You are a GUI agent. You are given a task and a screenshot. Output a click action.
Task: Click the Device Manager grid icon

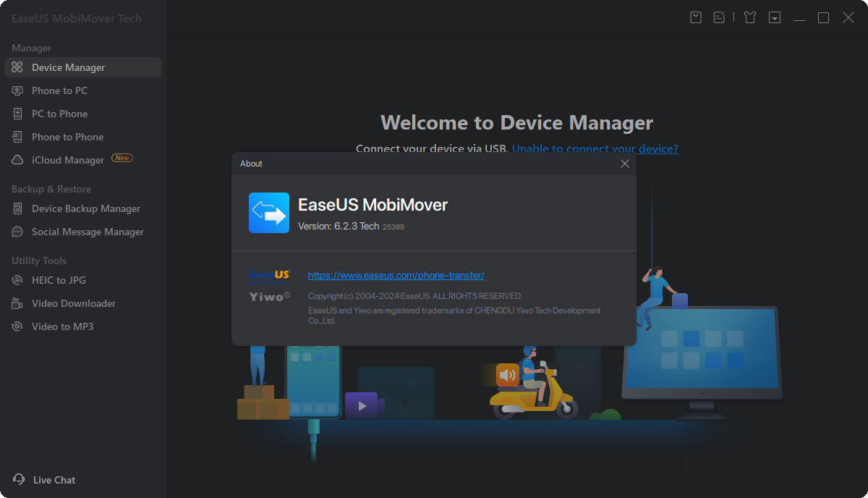tap(17, 67)
